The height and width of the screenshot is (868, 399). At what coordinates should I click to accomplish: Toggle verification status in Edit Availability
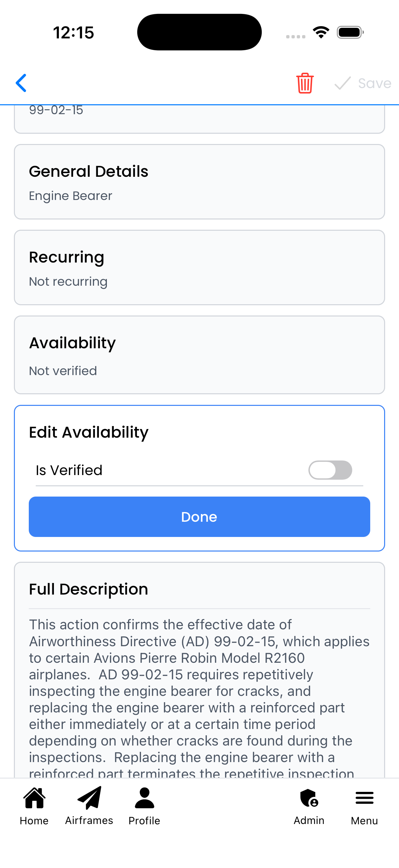(330, 470)
